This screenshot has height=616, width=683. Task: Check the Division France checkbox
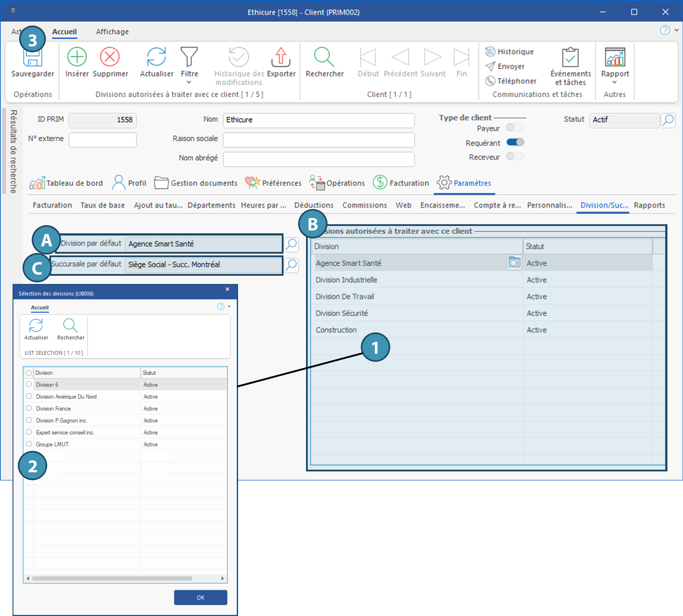point(29,408)
